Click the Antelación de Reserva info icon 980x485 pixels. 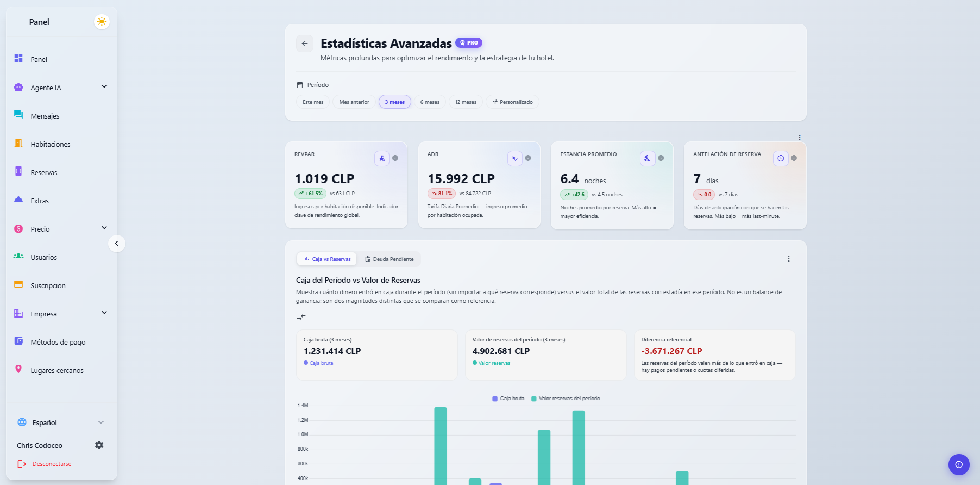(794, 158)
